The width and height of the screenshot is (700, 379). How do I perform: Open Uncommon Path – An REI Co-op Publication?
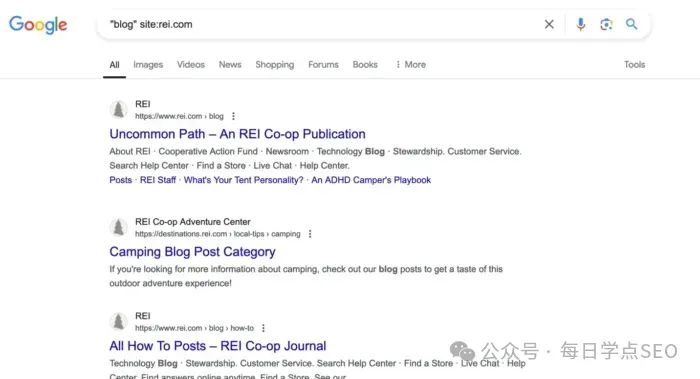[238, 134]
